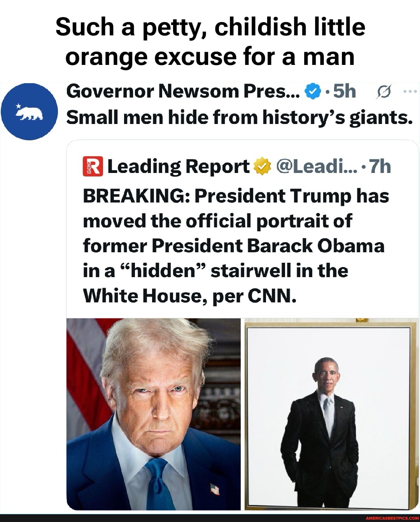
Task: Click the California bear profile avatar
Action: [x=30, y=112]
